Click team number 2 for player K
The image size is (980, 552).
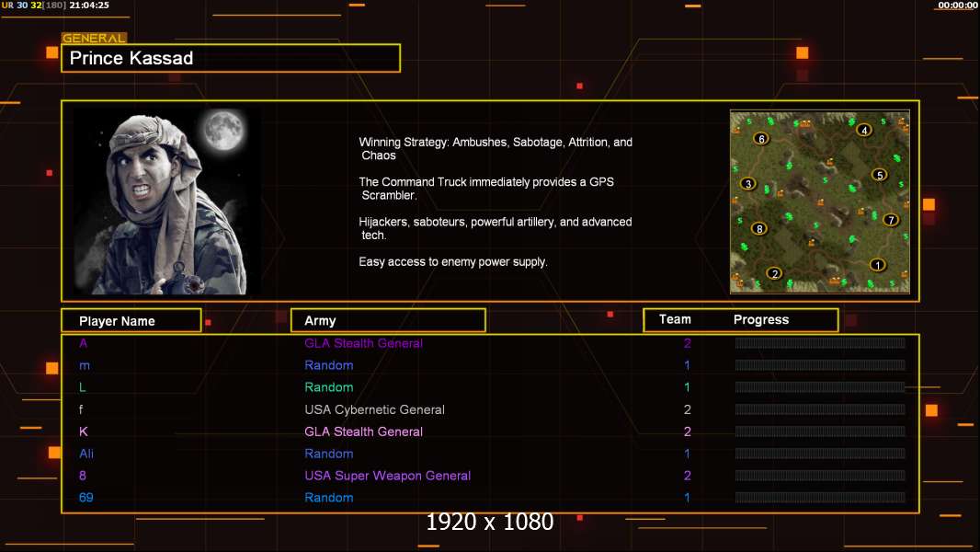[688, 431]
